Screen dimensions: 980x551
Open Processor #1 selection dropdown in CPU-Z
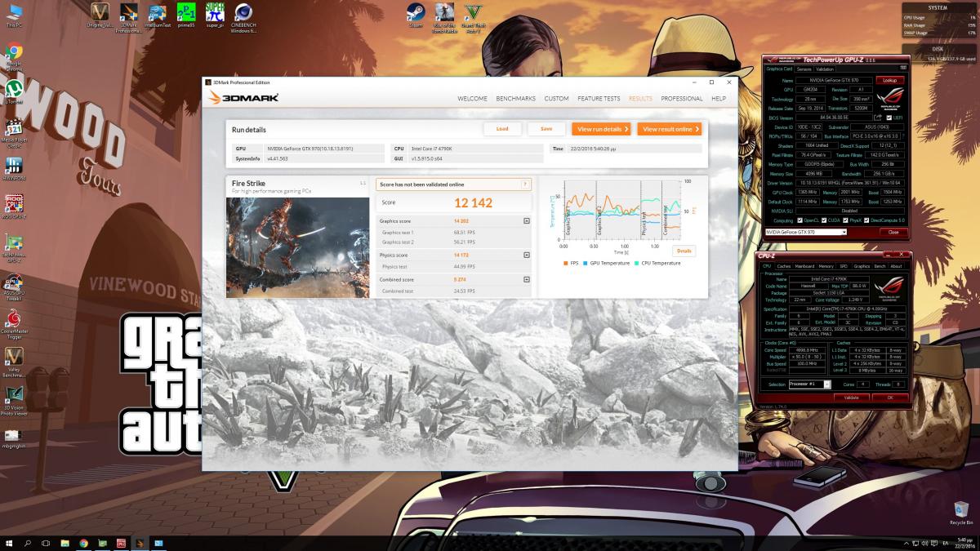(x=811, y=384)
